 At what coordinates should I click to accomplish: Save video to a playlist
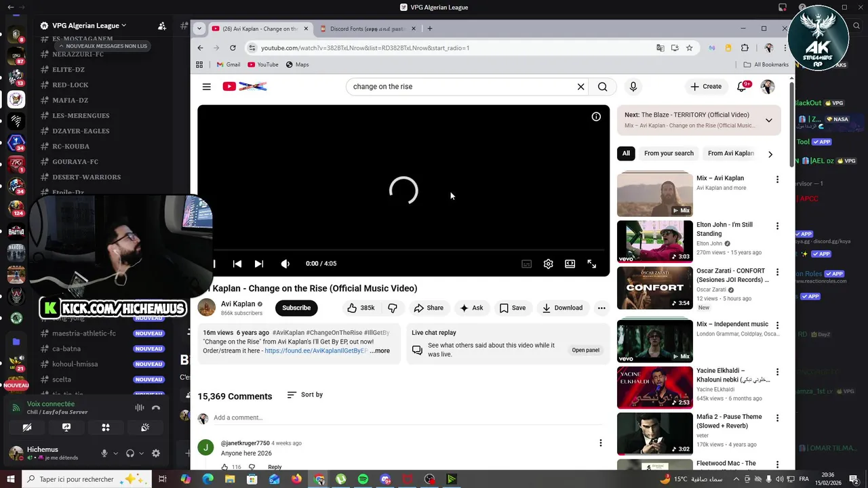coord(513,308)
